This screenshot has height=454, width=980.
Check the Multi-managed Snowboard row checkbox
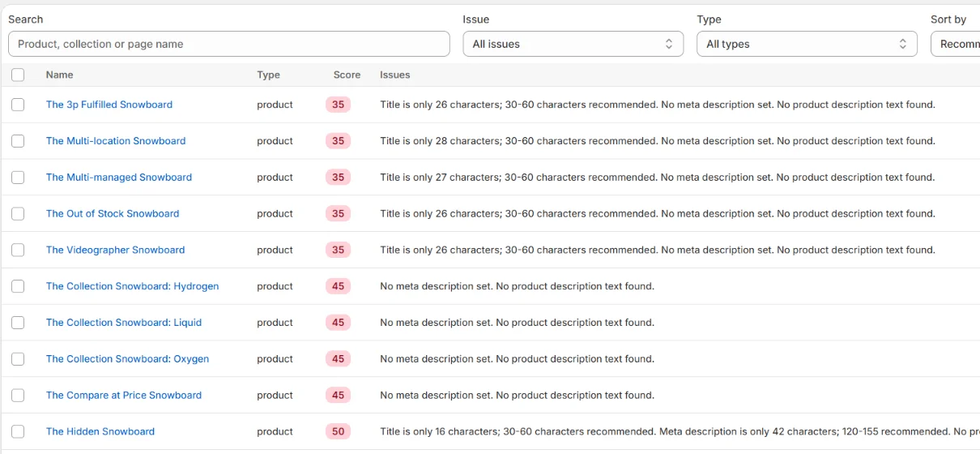click(18, 178)
